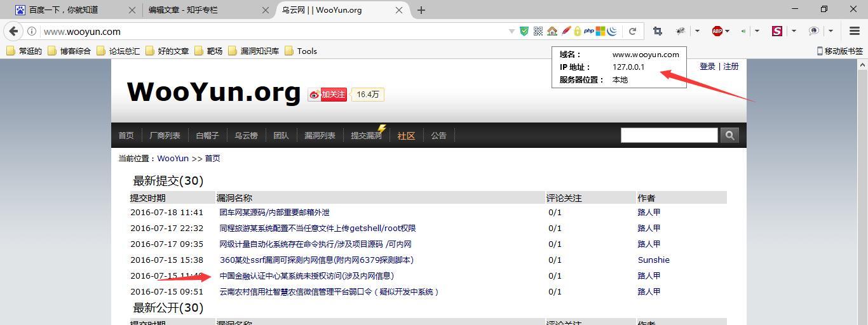Close the 编辑文章 - 知乎专栏 tab
The height and width of the screenshot is (325, 868).
(x=266, y=10)
